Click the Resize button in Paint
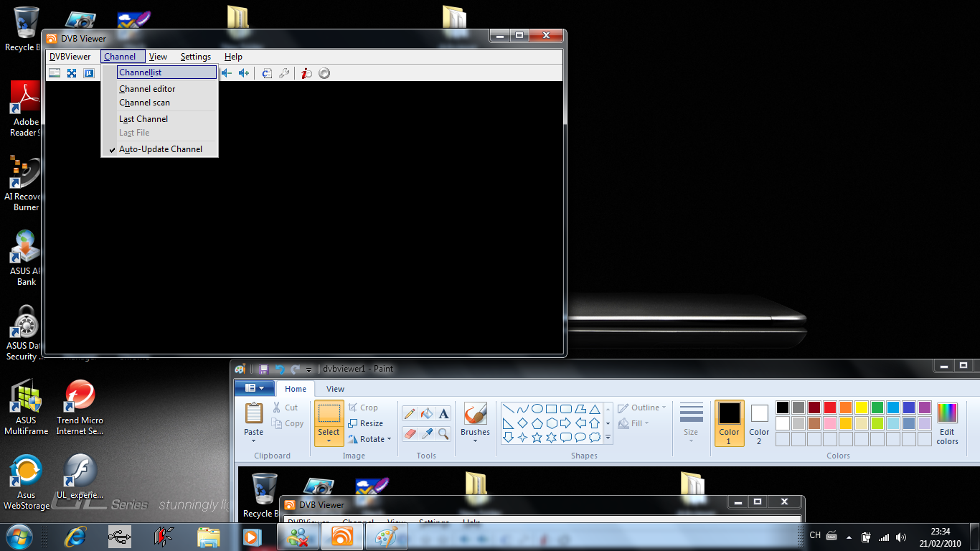 [365, 423]
